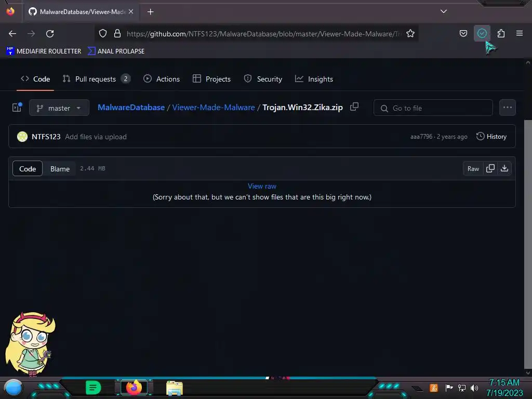Open MEDIAFIRE ROULETTER bookmark

click(x=44, y=51)
